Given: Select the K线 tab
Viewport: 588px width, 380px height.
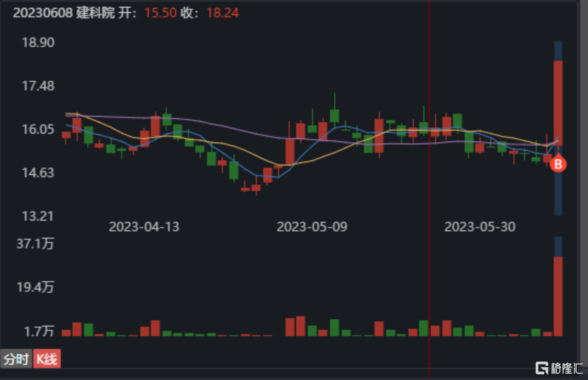Looking at the screenshot, I should coord(47,359).
